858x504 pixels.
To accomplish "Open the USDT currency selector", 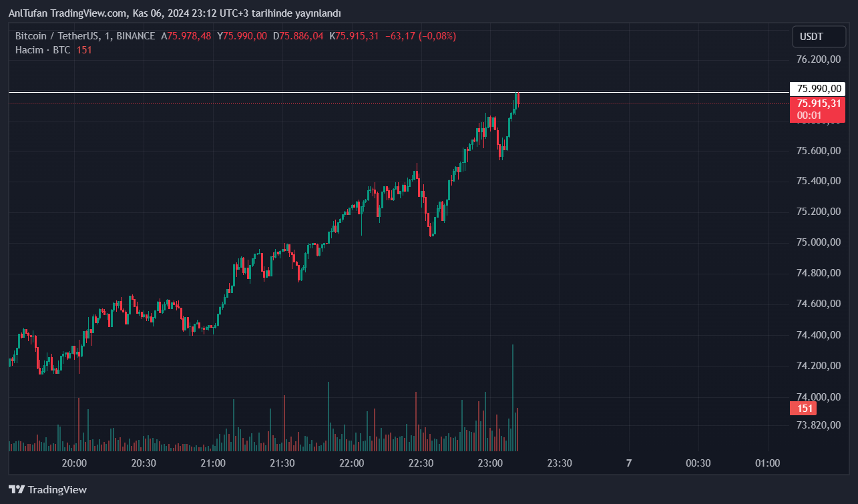I will 811,37.
